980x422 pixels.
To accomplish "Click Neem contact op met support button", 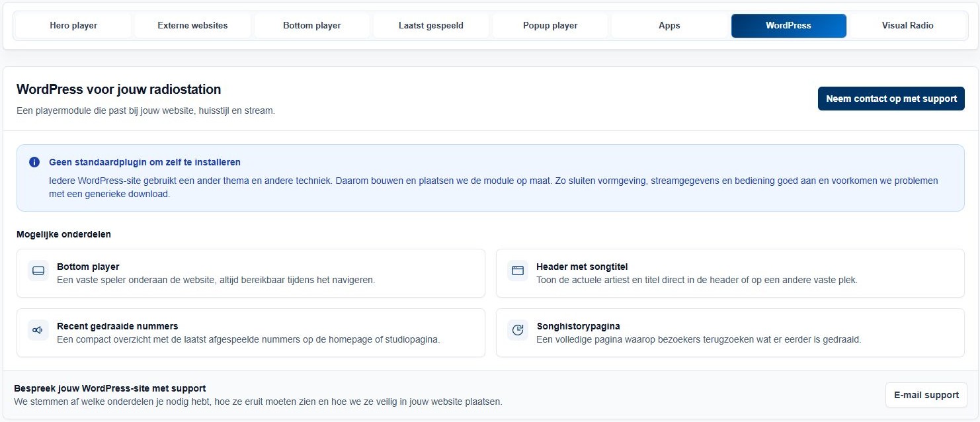I will coord(891,99).
